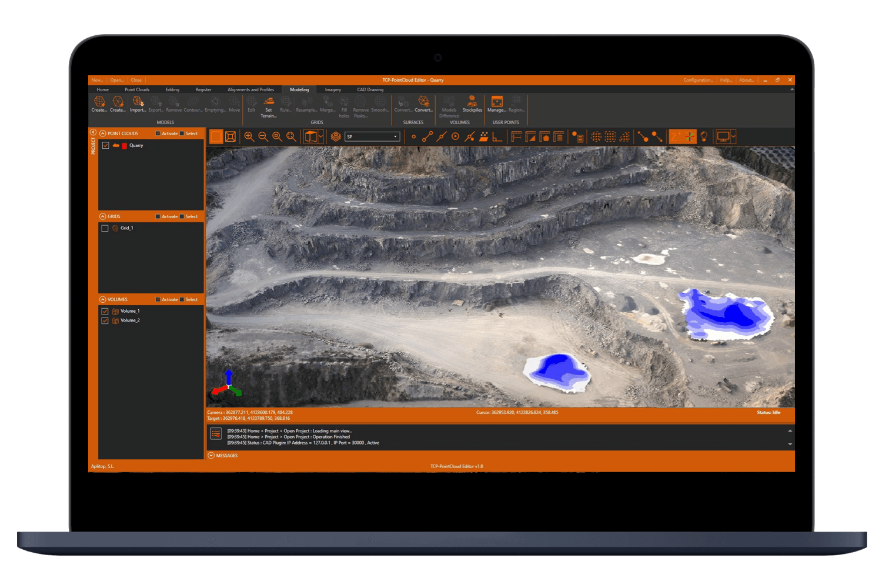This screenshot has height=588, width=882.
Task: Collapse the Project side panel
Action: [x=93, y=132]
